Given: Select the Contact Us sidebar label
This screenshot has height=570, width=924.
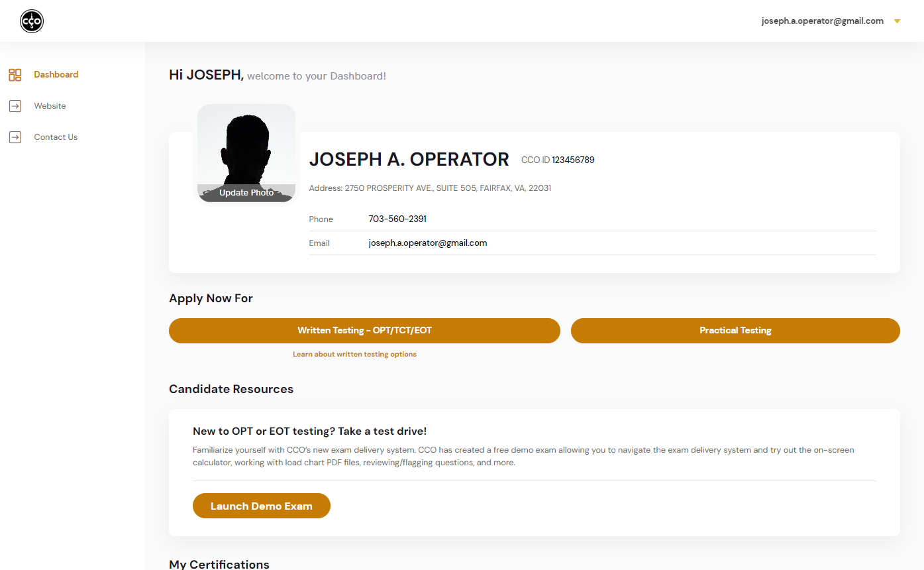Looking at the screenshot, I should point(56,137).
